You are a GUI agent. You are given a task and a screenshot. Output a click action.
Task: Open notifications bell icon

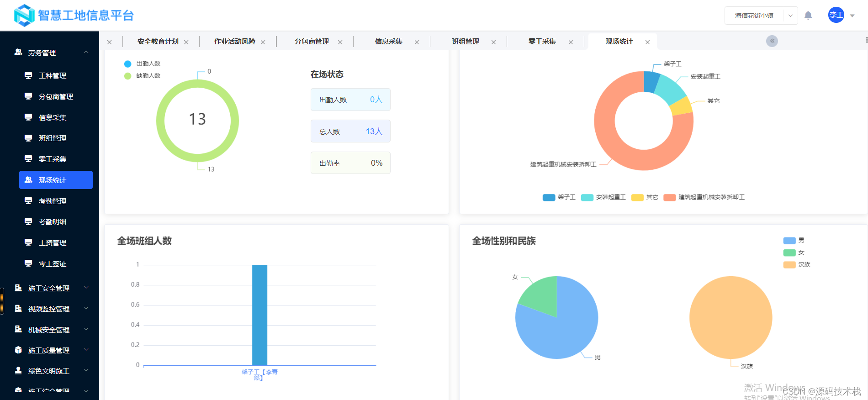tap(808, 16)
